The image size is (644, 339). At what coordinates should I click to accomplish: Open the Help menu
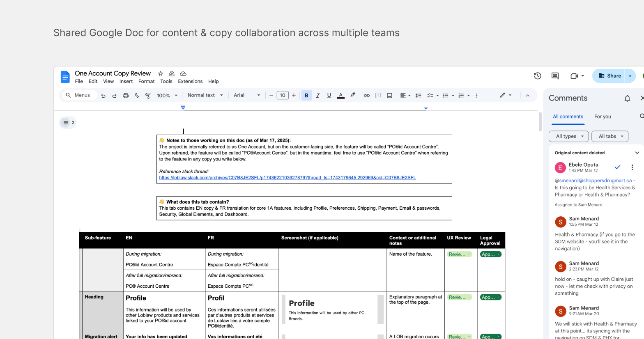pyautogui.click(x=214, y=81)
